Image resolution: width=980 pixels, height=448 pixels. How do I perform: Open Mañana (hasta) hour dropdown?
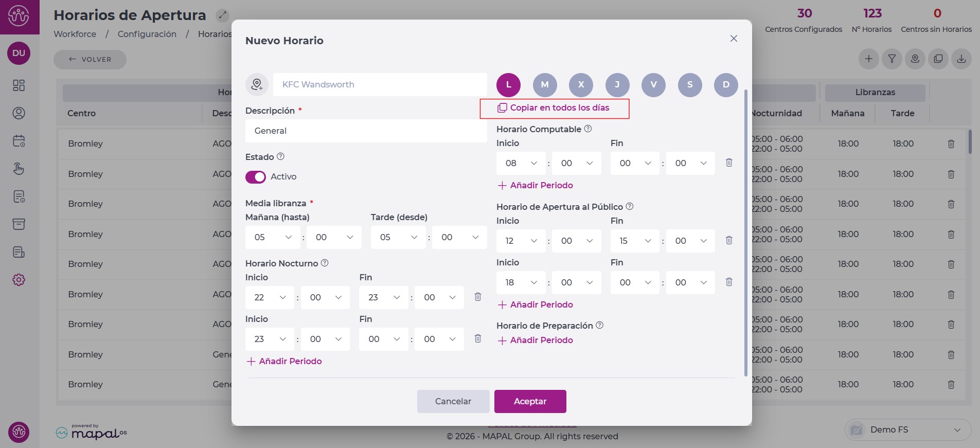(x=273, y=237)
